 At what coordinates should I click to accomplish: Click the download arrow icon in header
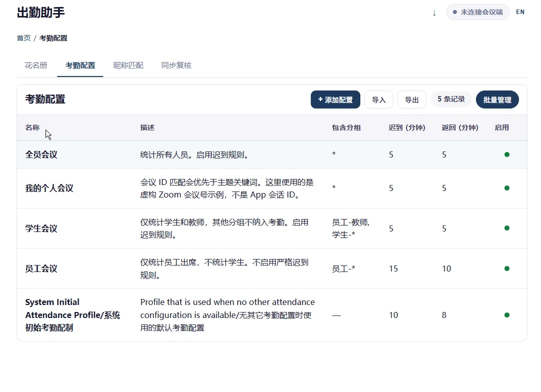click(x=434, y=13)
